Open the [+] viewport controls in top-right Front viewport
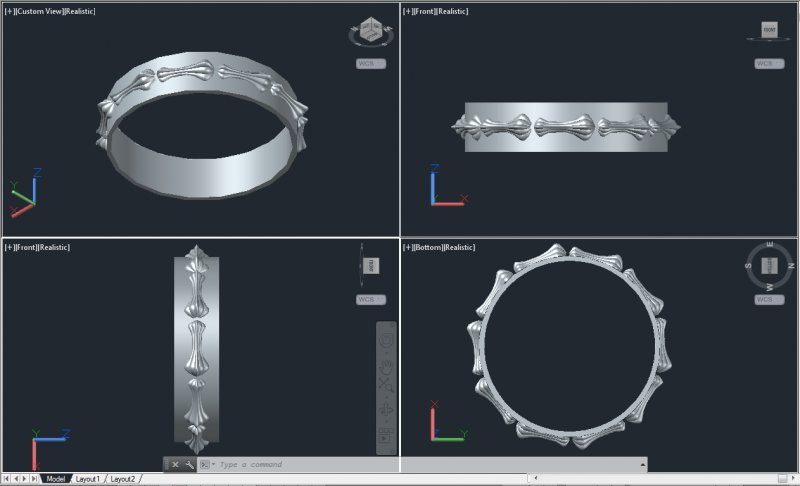The image size is (800, 486). click(x=408, y=11)
